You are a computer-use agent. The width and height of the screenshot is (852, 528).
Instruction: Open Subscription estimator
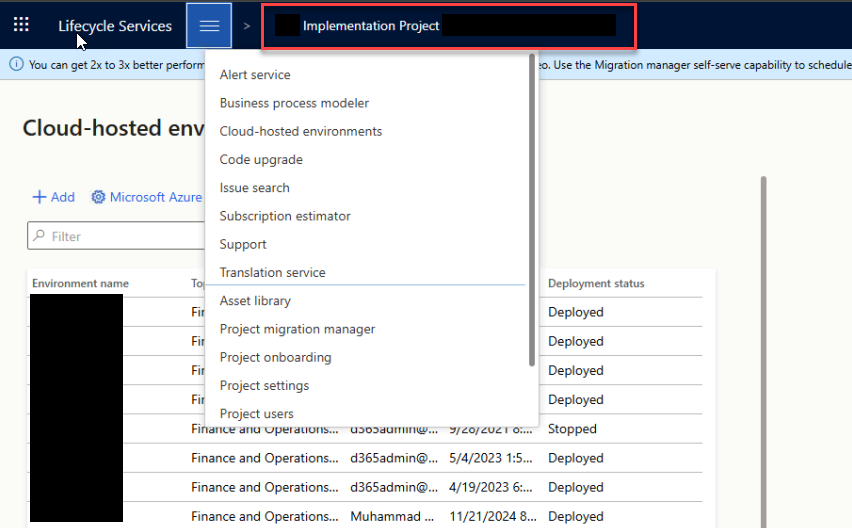click(285, 216)
